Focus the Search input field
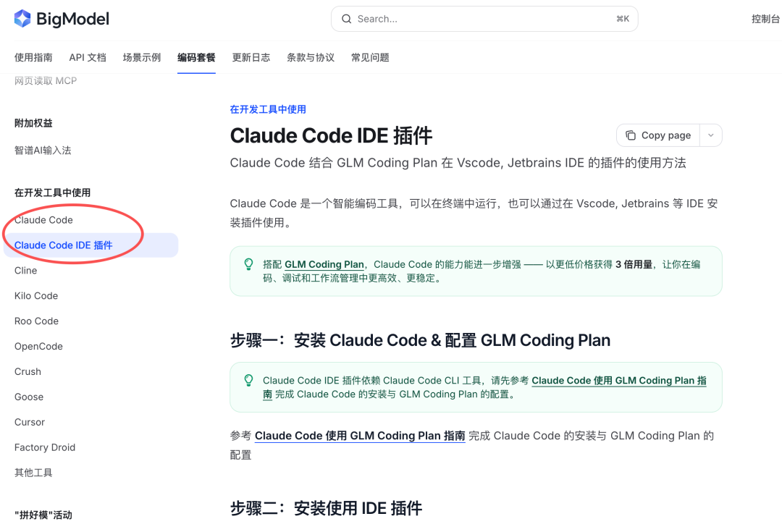Screen dimensions: 782x532 click(484, 19)
